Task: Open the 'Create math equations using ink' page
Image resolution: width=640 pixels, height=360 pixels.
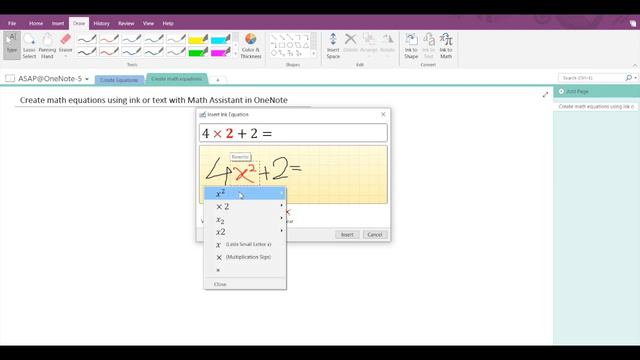Action: pyautogui.click(x=596, y=107)
